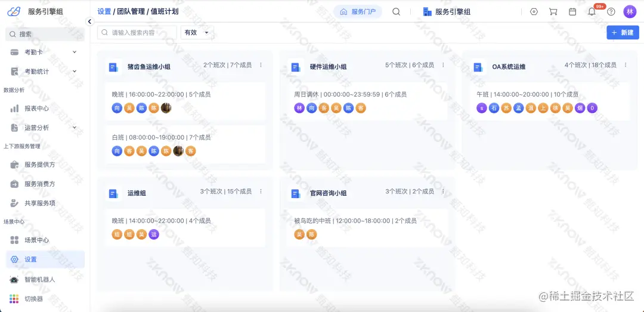Click the OA系统运维 document icon
Screen dimensions: 644x312
point(478,67)
